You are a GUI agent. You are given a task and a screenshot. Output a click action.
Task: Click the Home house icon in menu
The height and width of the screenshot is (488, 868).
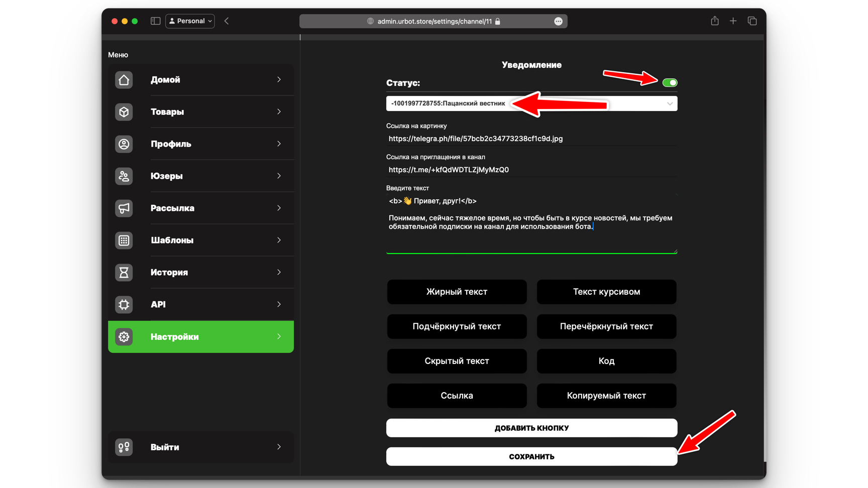(124, 80)
